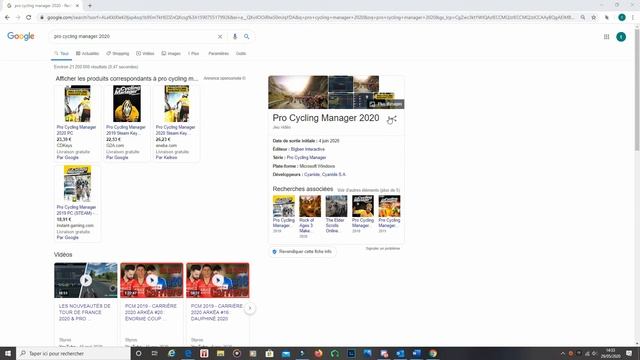Image resolution: width=640 pixels, height=360 pixels.
Task: Open the Word icon in the taskbar
Action: (416, 353)
